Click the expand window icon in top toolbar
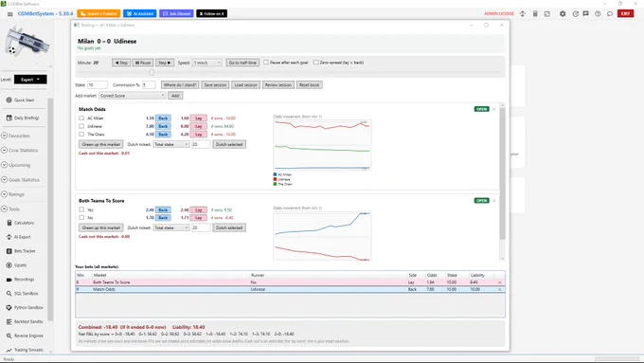This screenshot has width=644, height=363. point(547,13)
